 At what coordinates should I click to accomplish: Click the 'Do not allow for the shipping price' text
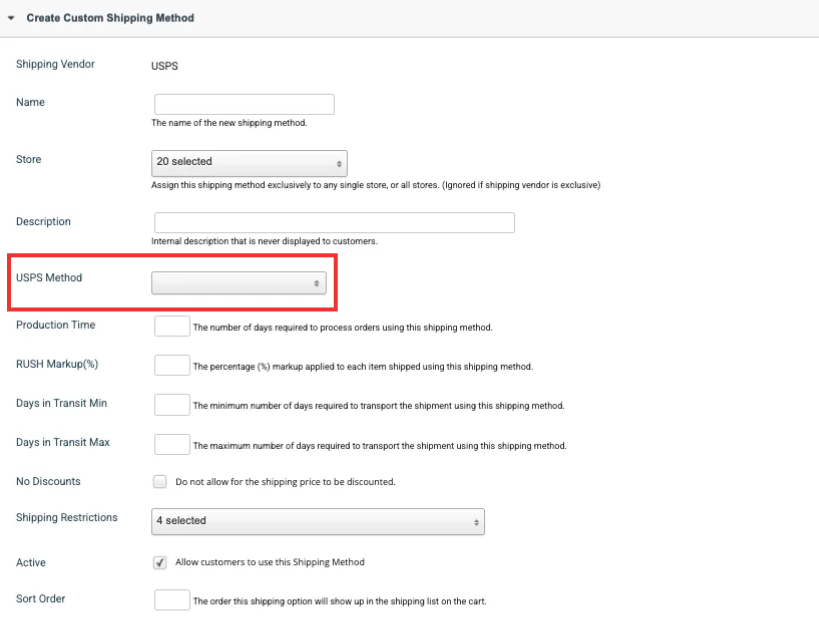tap(285, 482)
